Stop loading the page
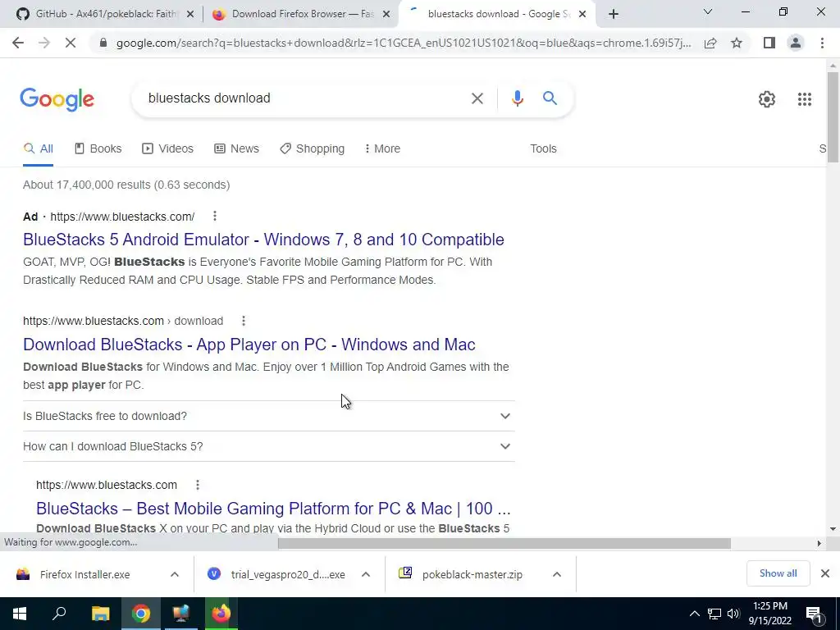The height and width of the screenshot is (630, 840). point(71,43)
